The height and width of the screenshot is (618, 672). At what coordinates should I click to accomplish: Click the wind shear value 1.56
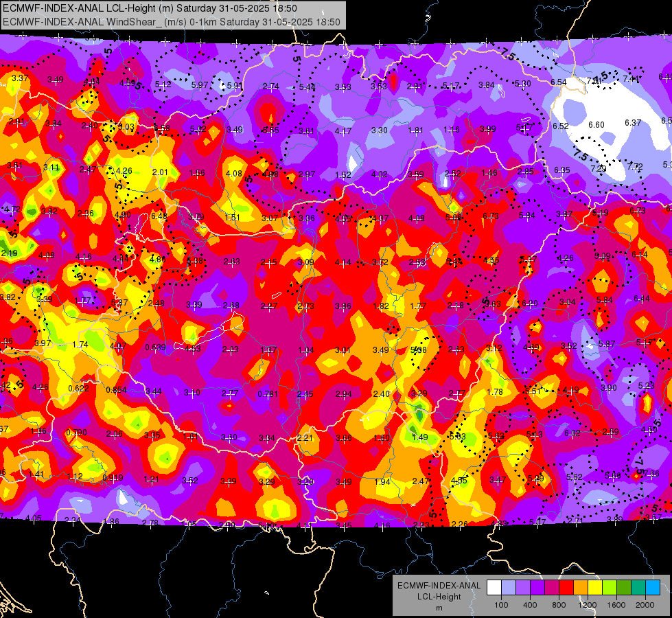[x=197, y=173]
